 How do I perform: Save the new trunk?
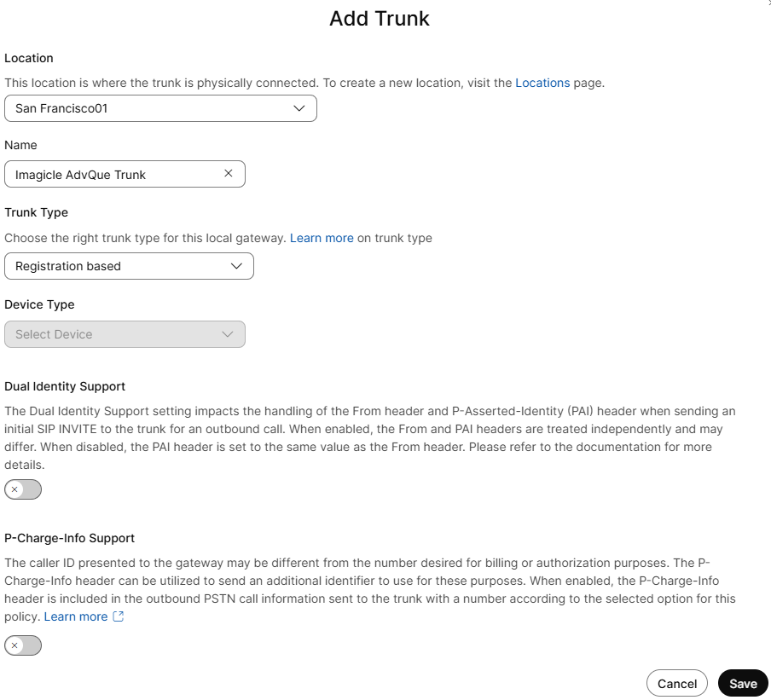pyautogui.click(x=743, y=683)
